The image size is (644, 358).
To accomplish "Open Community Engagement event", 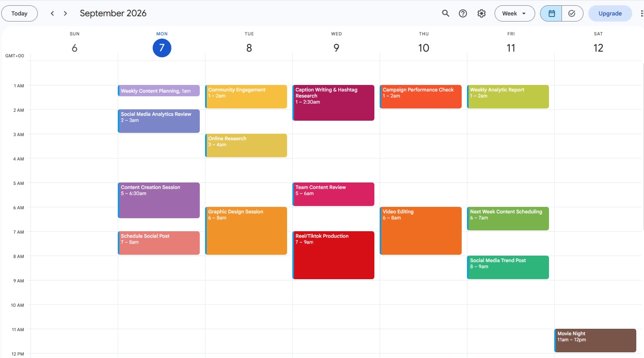I will click(246, 97).
